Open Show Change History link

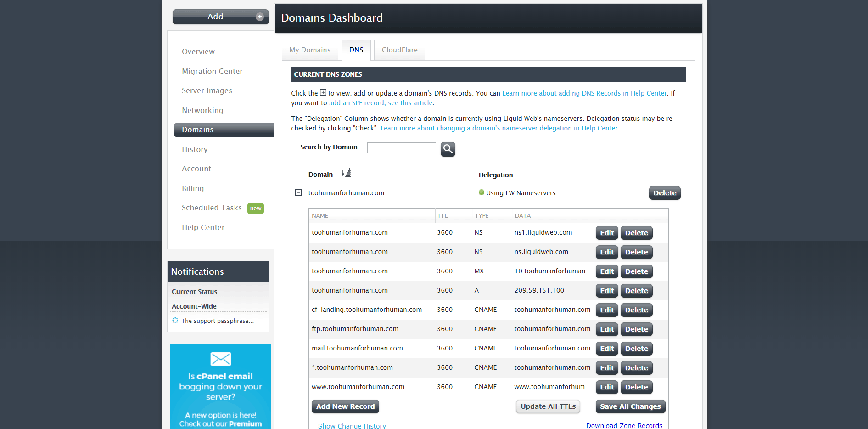click(x=352, y=426)
